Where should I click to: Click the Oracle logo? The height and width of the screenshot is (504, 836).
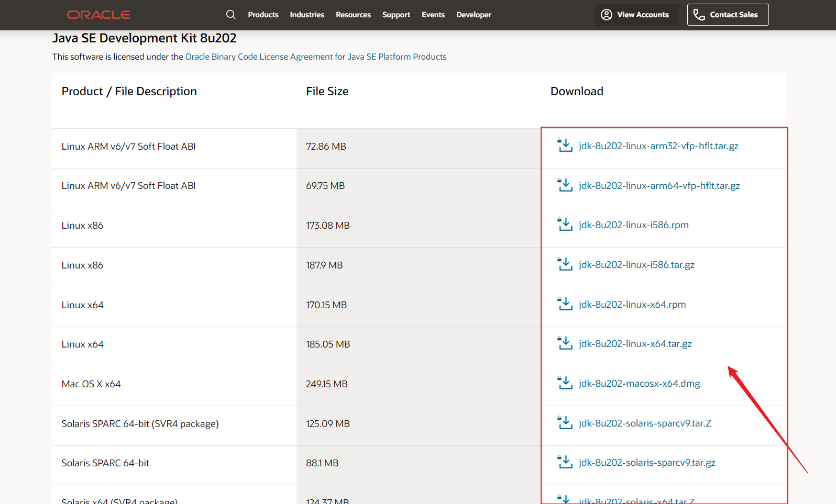pos(98,15)
